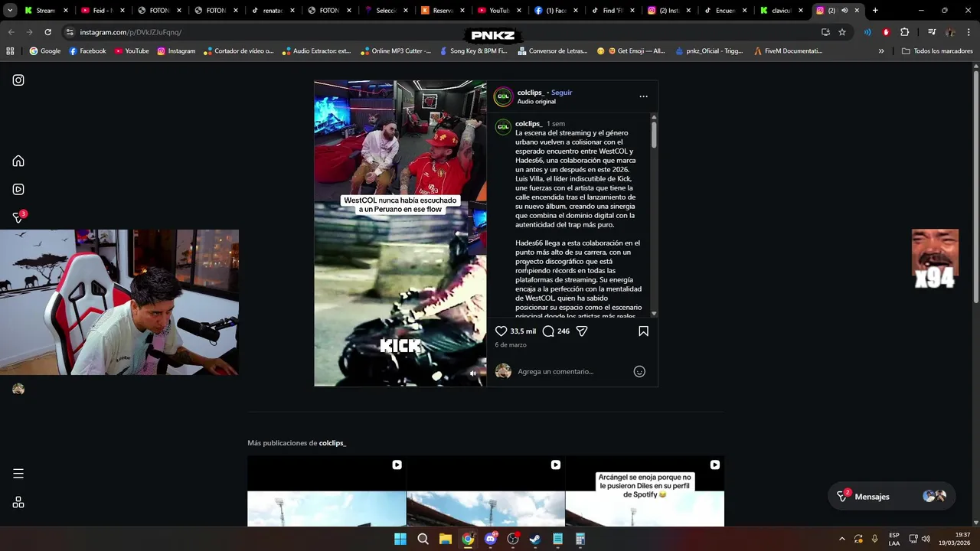Mute the video with the speaker icon

point(473,373)
